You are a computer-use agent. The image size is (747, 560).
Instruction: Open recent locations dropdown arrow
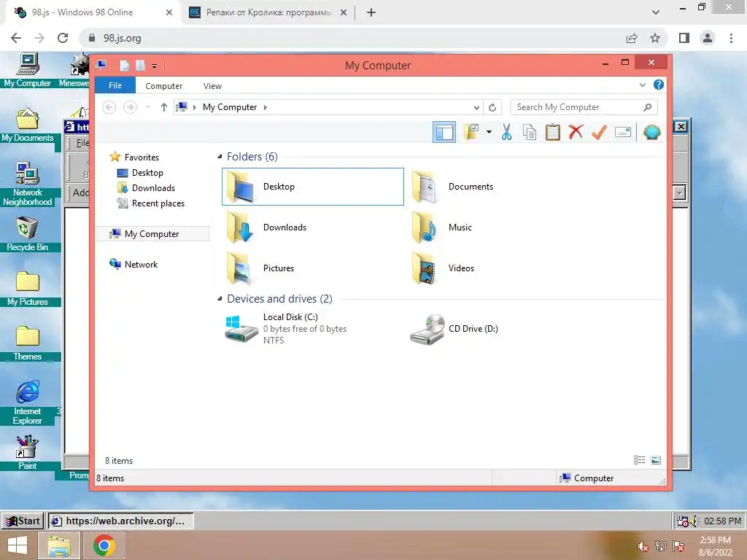click(x=148, y=107)
